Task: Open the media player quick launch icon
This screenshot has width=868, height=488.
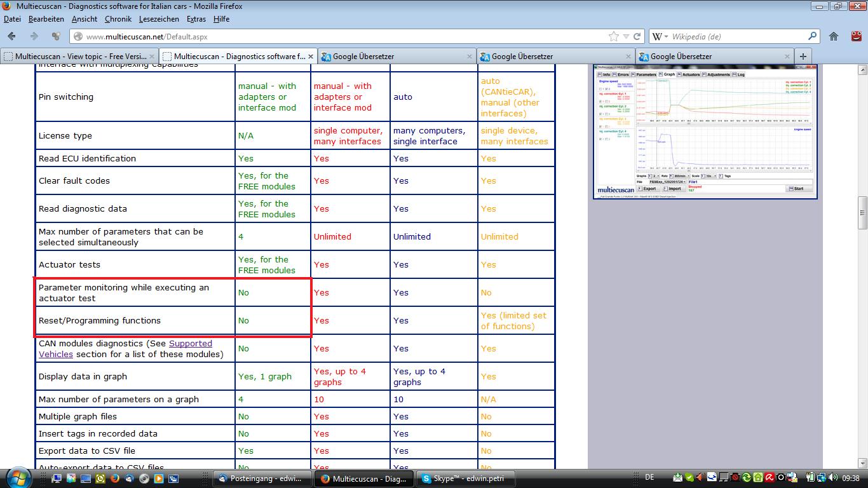Action: pos(159,478)
